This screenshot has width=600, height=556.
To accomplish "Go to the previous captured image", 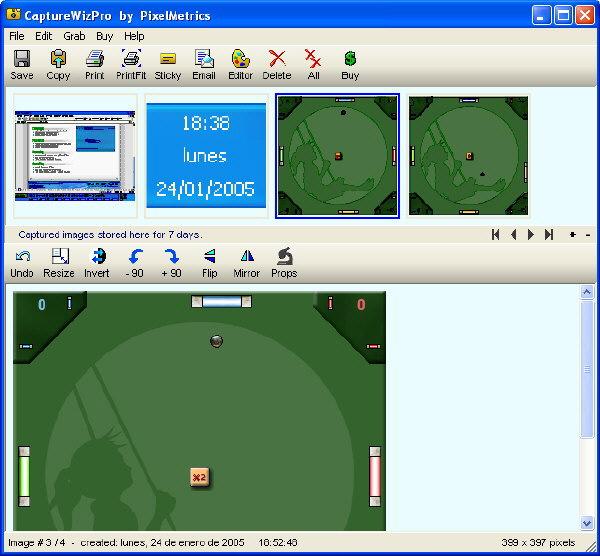I will click(x=514, y=235).
